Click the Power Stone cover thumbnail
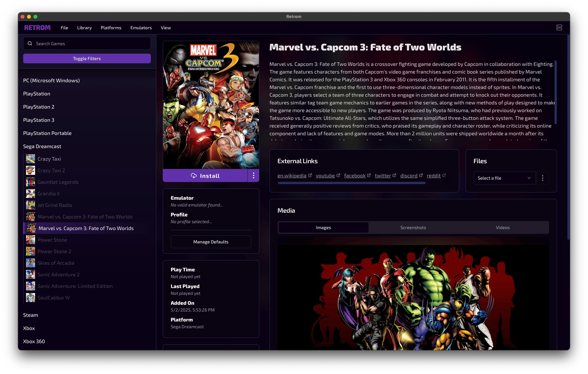Viewport: 588px width, 374px height. click(31, 240)
